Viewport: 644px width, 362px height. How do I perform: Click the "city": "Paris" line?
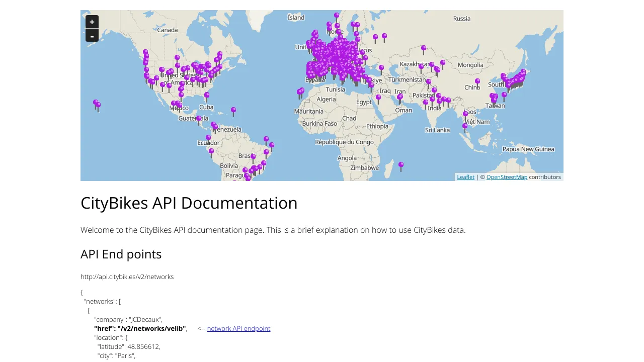click(x=116, y=355)
